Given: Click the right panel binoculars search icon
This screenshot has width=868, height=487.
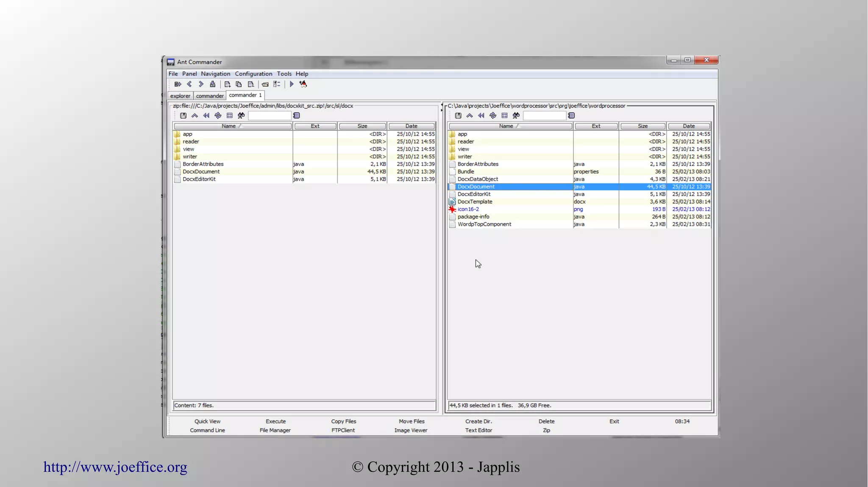Looking at the screenshot, I should [x=516, y=116].
